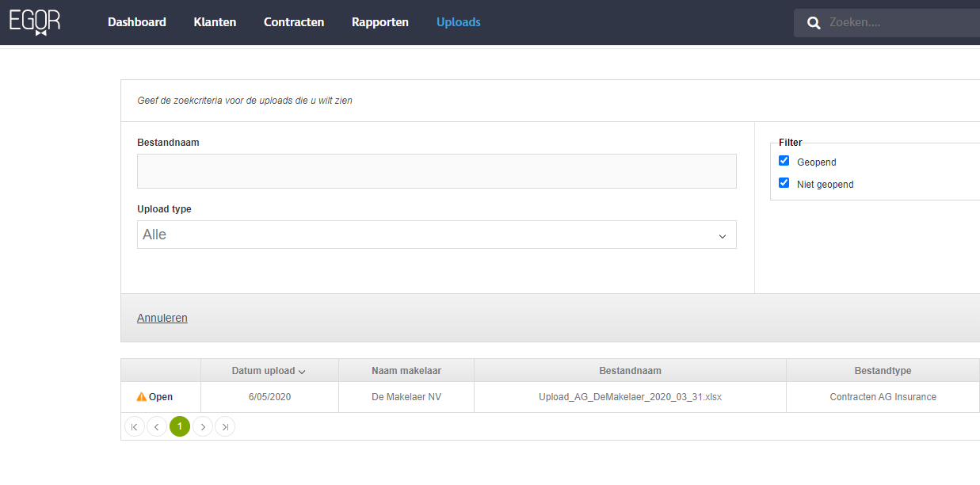
Task: Focus the Bestandnaam input field
Action: pos(437,171)
